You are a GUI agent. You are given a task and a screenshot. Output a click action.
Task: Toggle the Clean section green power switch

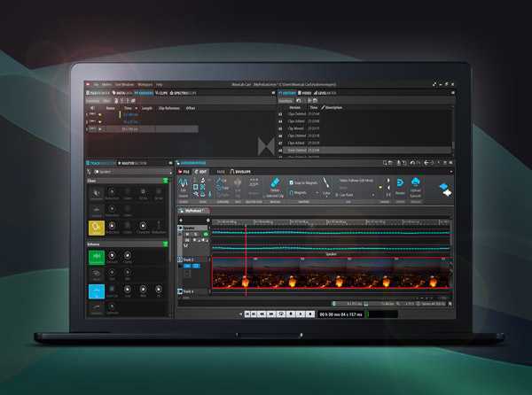tap(166, 181)
